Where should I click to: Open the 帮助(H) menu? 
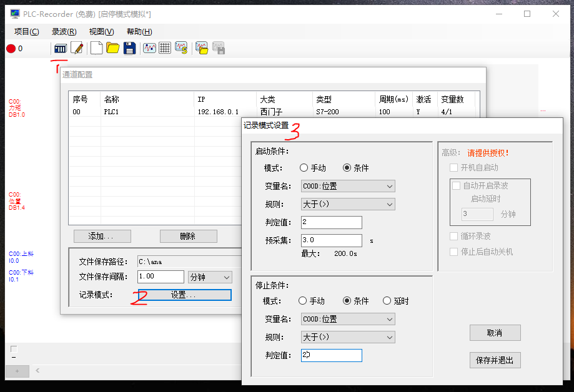tap(139, 32)
